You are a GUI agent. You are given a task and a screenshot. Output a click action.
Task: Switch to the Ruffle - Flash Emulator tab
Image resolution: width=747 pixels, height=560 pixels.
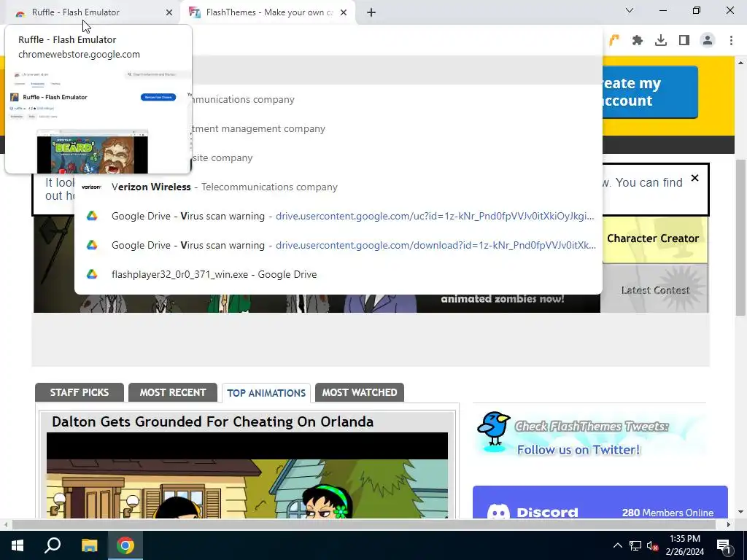(x=90, y=12)
